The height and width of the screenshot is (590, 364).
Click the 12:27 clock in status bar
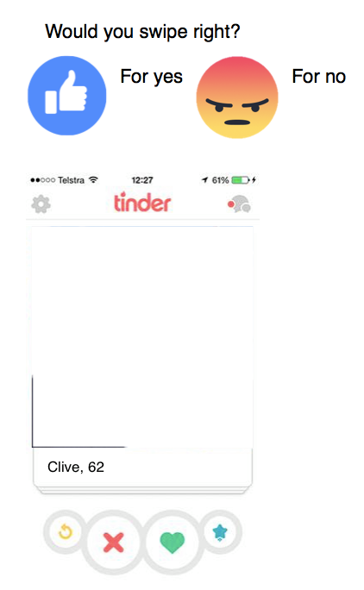pos(142,180)
